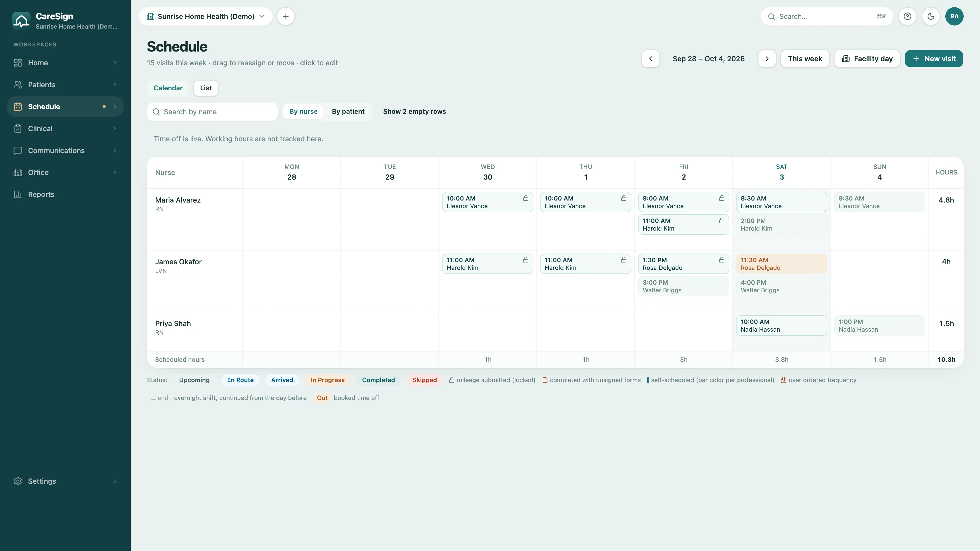The height and width of the screenshot is (551, 980).
Task: Open the help question mark icon
Action: (907, 16)
